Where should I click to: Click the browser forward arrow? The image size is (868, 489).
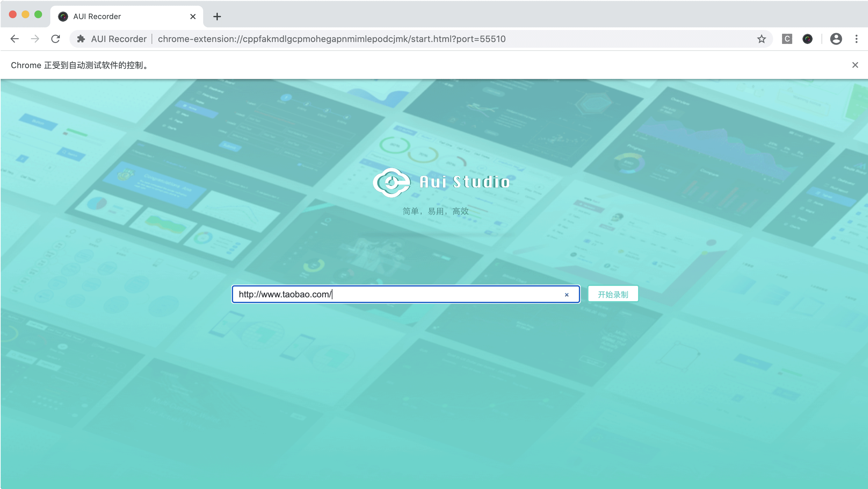click(x=35, y=39)
